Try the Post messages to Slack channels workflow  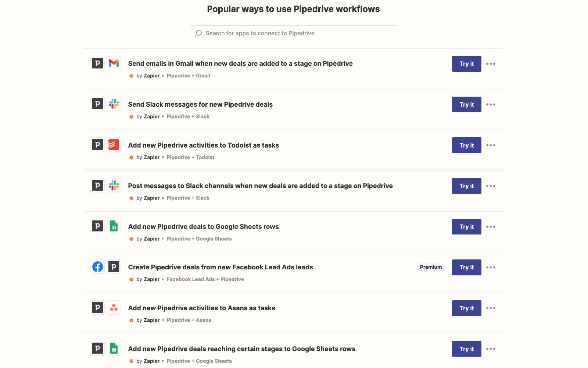pyautogui.click(x=466, y=186)
